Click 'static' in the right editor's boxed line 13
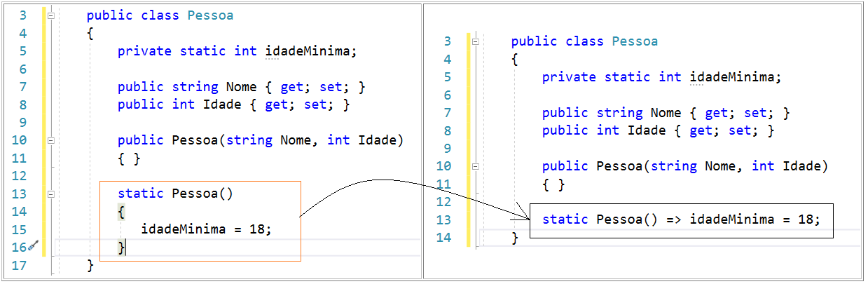Image resolution: width=868 pixels, height=284 pixels. 565,219
